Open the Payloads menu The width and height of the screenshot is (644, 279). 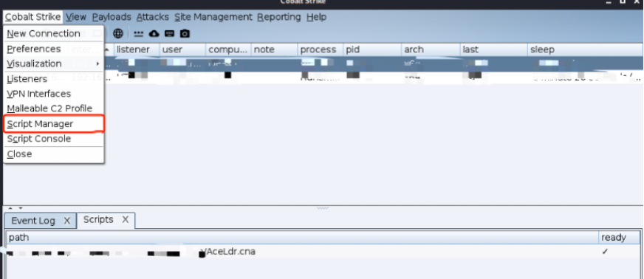pos(112,17)
